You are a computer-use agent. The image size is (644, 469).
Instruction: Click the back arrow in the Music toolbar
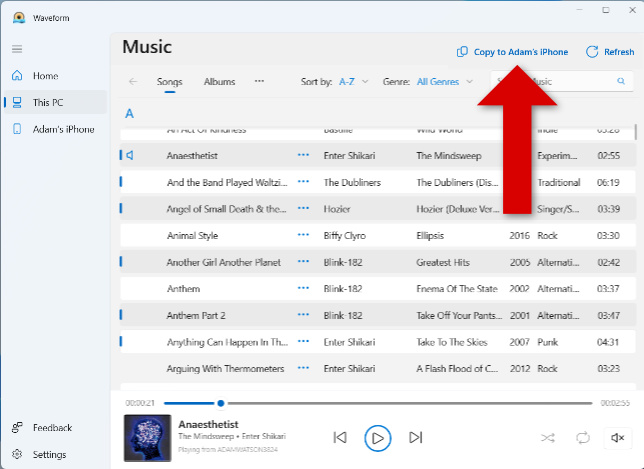[133, 81]
